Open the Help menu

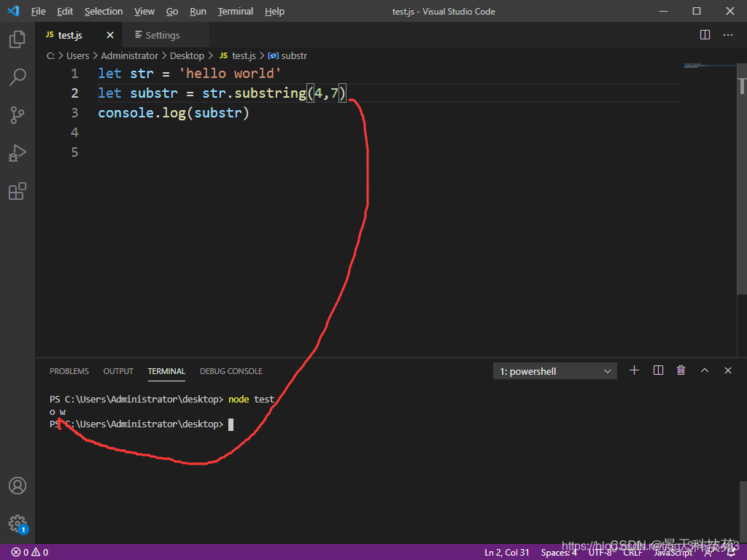tap(274, 12)
